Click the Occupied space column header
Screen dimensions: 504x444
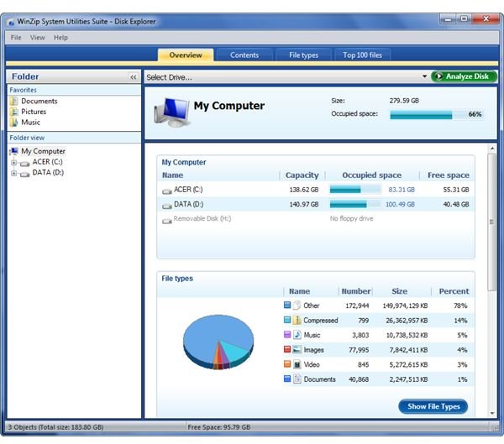(371, 175)
